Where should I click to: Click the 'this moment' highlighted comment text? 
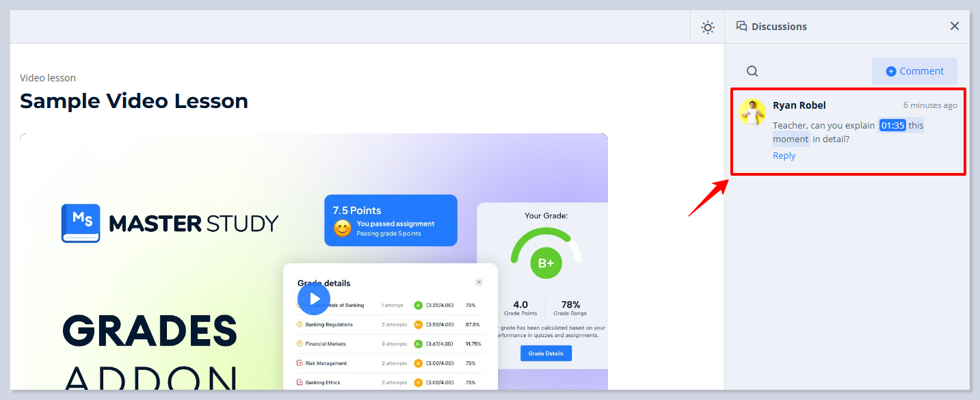point(848,132)
